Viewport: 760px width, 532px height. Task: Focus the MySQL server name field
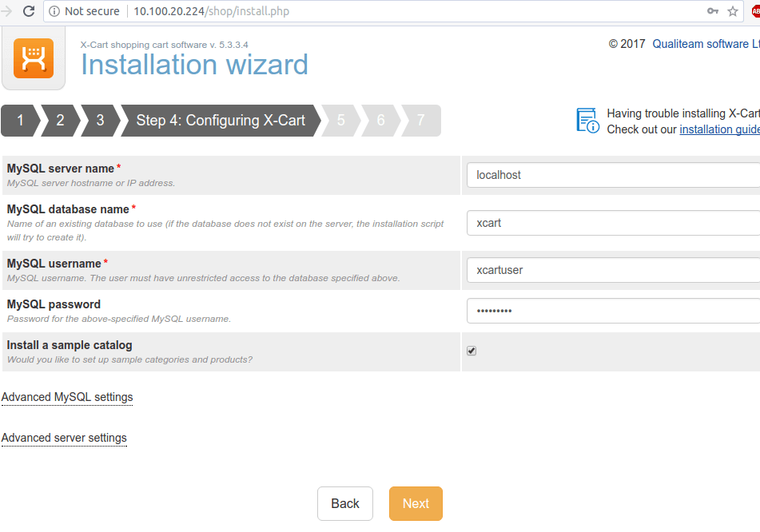click(613, 175)
